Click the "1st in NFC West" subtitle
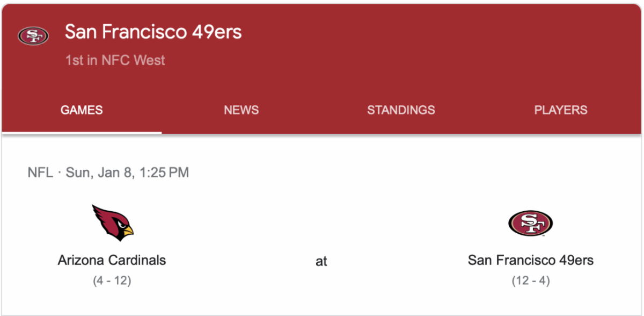Viewport: 644px width, 316px height. click(115, 60)
